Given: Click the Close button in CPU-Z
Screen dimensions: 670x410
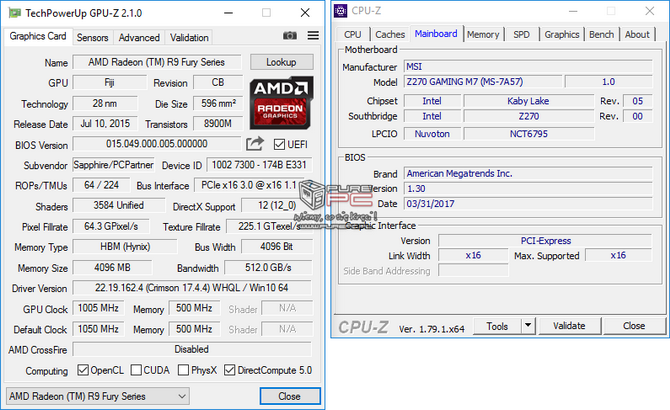Looking at the screenshot, I should click(634, 326).
